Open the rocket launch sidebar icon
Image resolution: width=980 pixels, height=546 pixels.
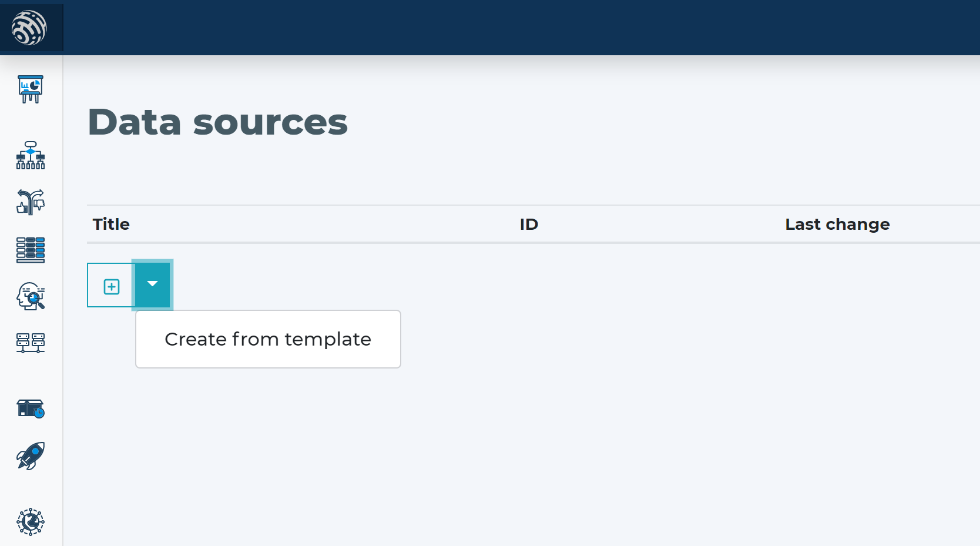(31, 456)
